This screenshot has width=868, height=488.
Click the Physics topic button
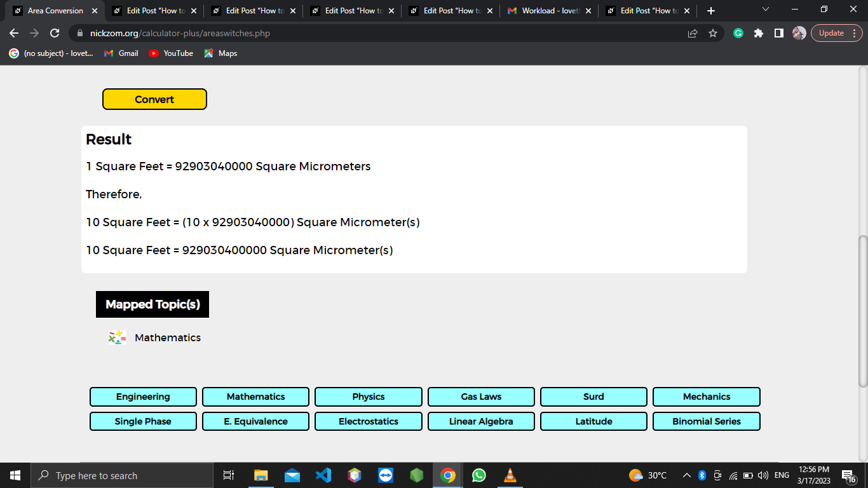point(369,396)
